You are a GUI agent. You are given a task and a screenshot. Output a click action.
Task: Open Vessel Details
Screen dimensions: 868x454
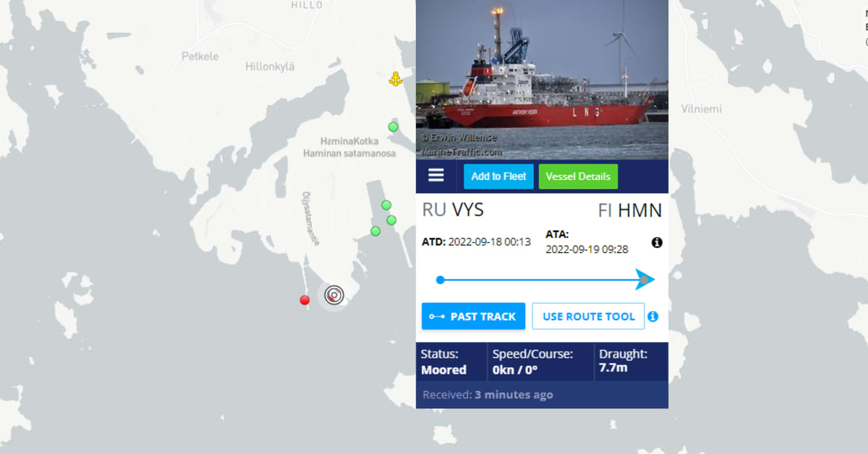click(x=578, y=176)
